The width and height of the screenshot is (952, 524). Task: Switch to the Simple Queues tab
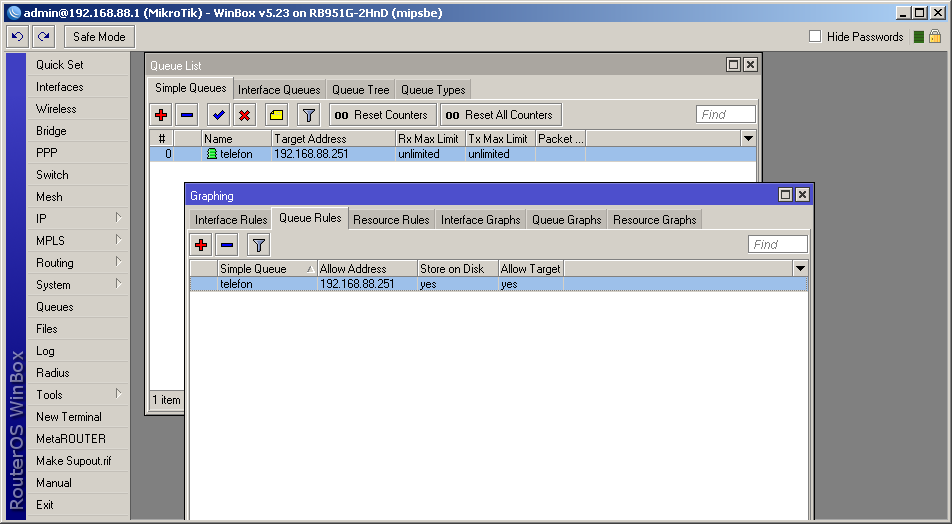click(191, 88)
